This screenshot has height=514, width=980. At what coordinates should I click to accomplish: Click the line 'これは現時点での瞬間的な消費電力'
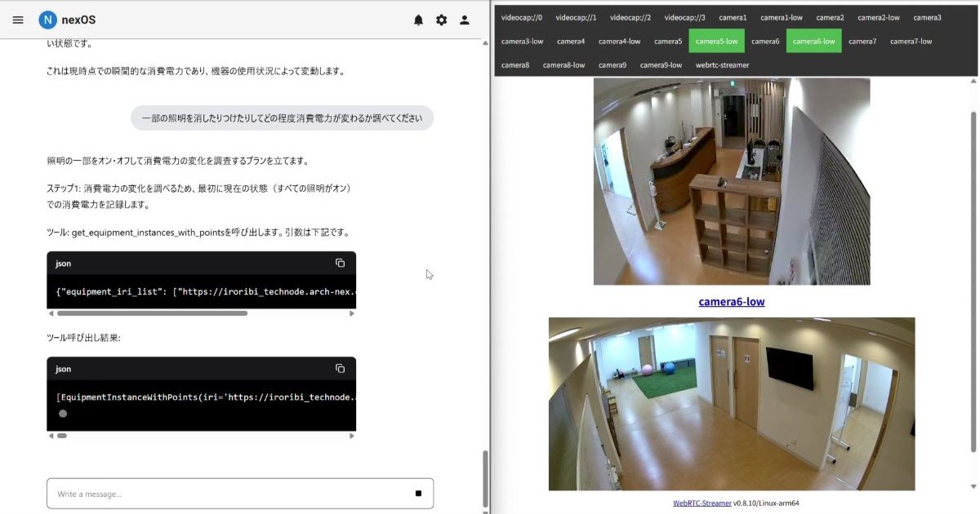click(196, 71)
